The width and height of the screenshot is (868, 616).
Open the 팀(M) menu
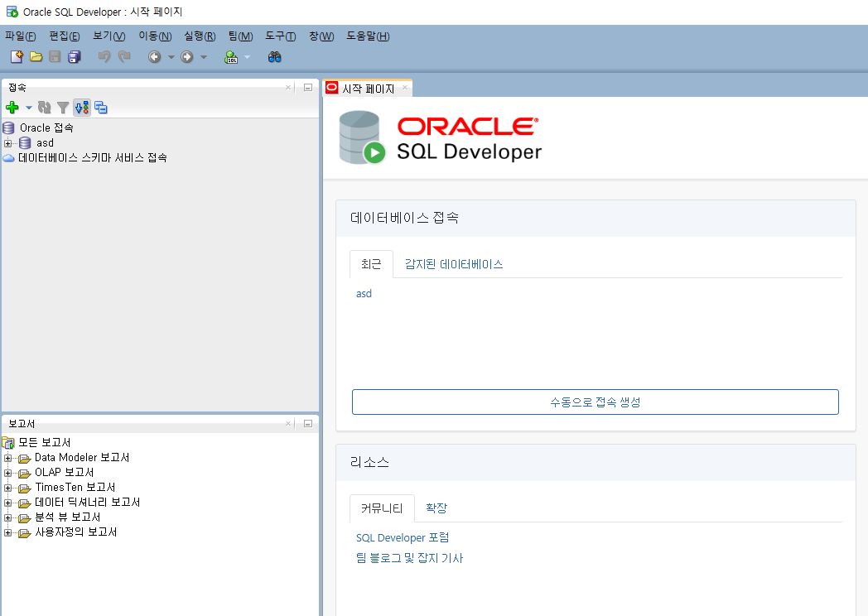pyautogui.click(x=240, y=36)
